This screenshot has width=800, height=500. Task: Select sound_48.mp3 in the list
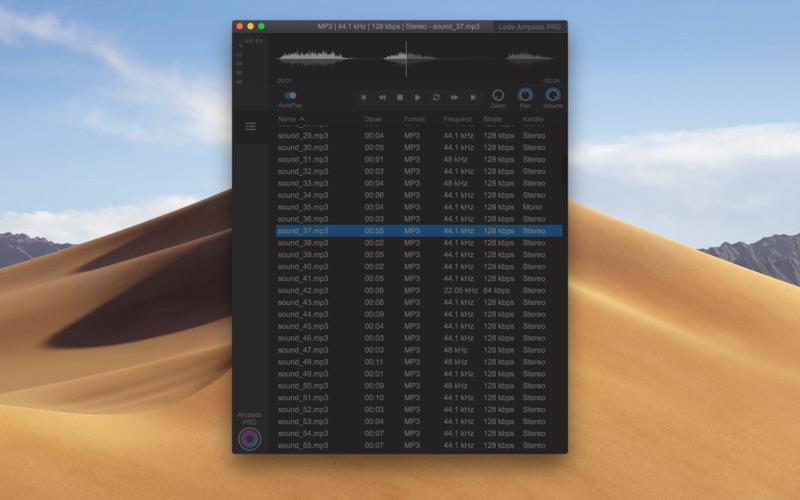(x=419, y=362)
